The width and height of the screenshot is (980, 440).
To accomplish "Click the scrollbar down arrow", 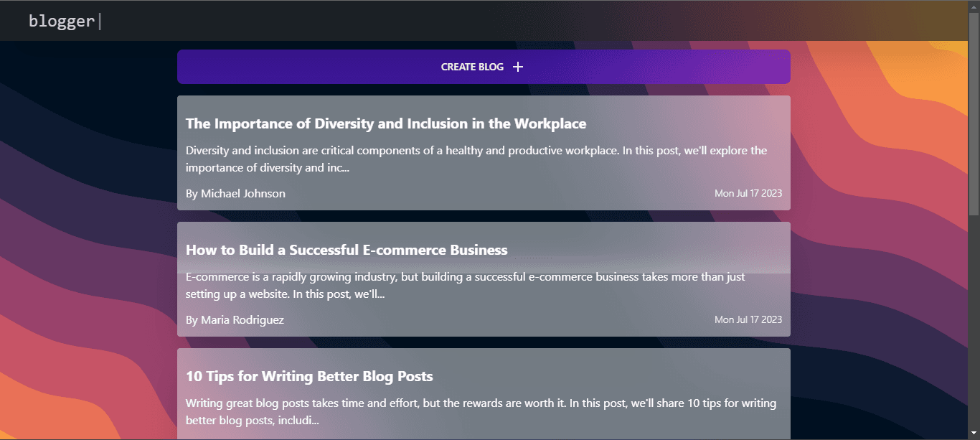I will point(974,434).
